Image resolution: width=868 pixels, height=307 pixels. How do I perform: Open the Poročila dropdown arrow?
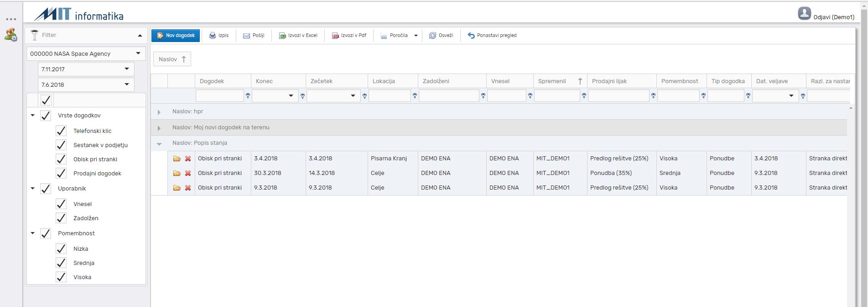point(416,36)
